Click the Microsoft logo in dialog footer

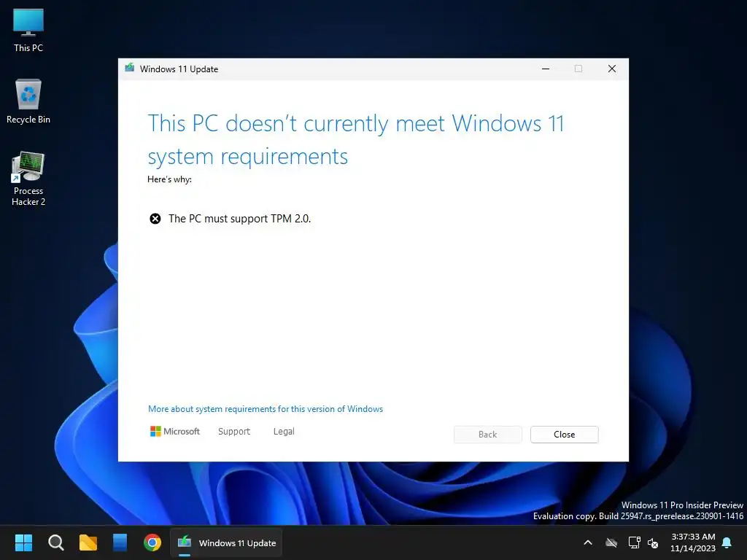tap(175, 432)
